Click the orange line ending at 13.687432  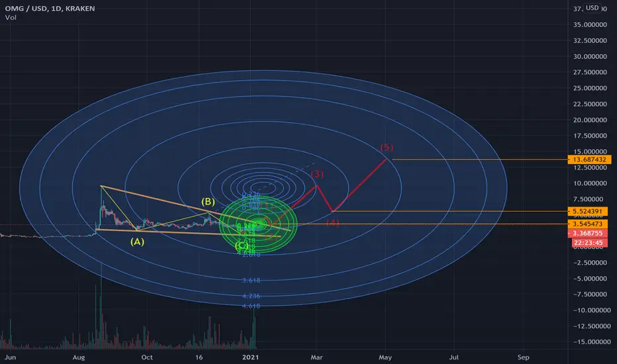480,159
